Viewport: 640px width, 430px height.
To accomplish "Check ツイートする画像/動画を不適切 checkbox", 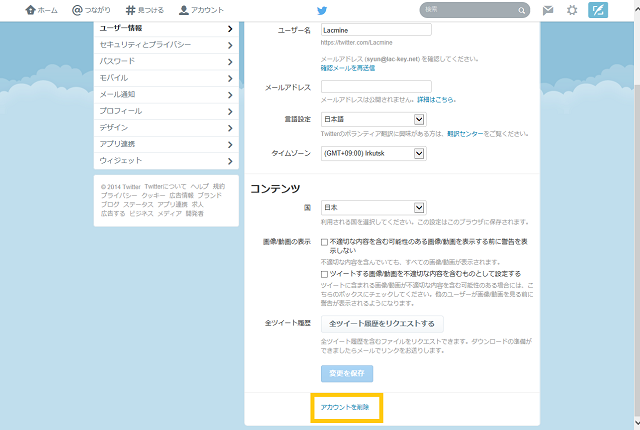I will 324,274.
